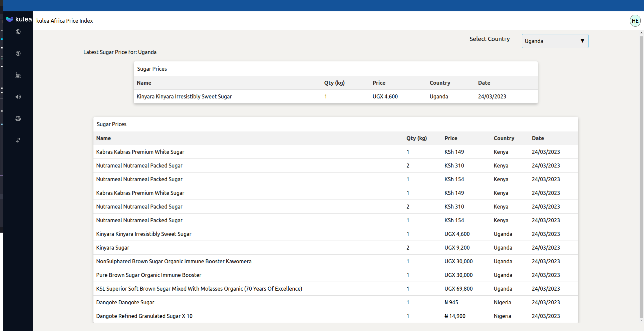The width and height of the screenshot is (644, 331).
Task: Click the UGX 69,800 price cell
Action: pyautogui.click(x=458, y=289)
